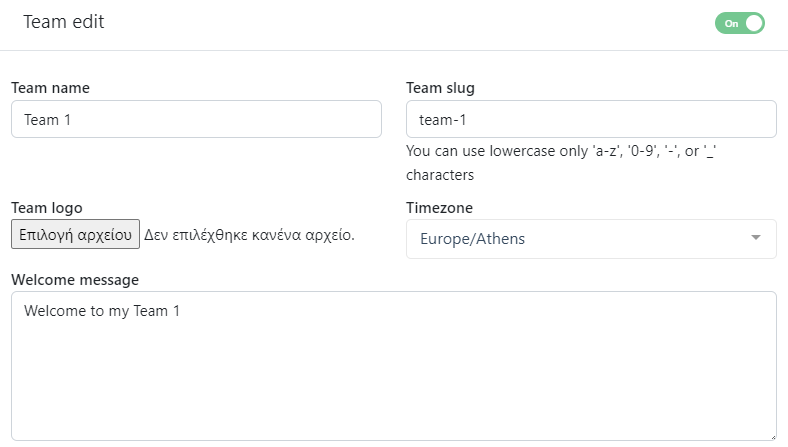Click the Team logo label
Screen dimensions: 788x447
pyautogui.click(x=47, y=208)
